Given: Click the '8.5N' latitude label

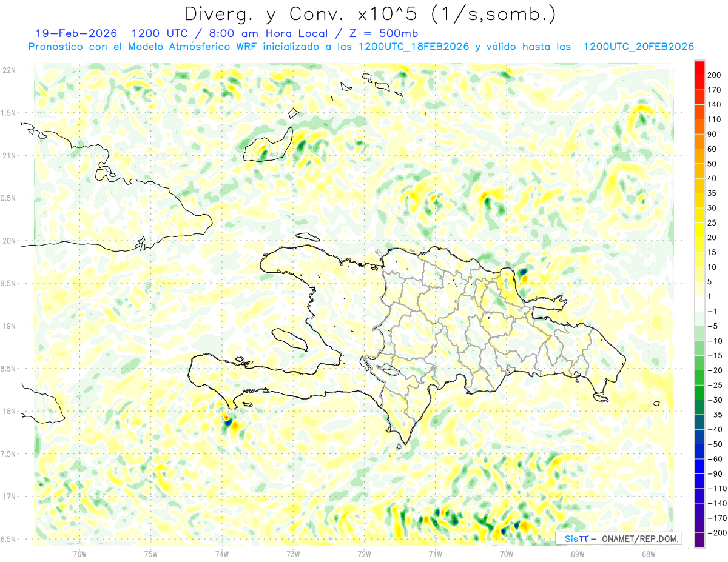Looking at the screenshot, I should [9, 369].
